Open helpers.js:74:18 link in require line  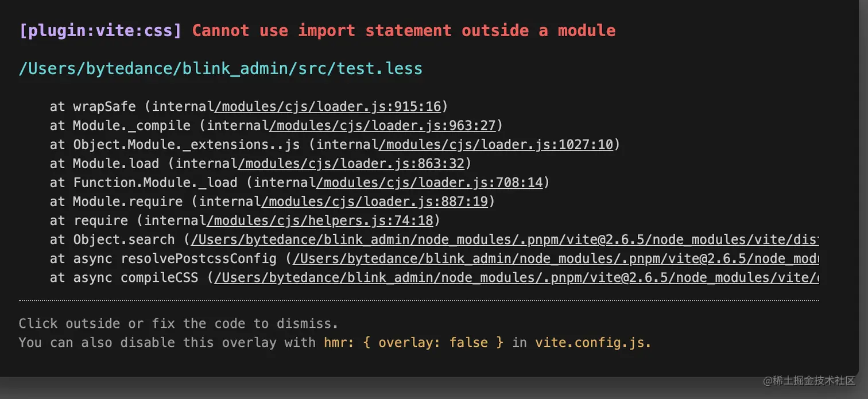pyautogui.click(x=319, y=220)
